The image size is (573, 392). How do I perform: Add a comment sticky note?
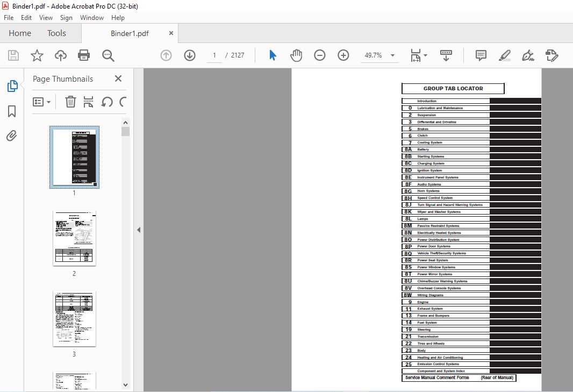click(481, 55)
